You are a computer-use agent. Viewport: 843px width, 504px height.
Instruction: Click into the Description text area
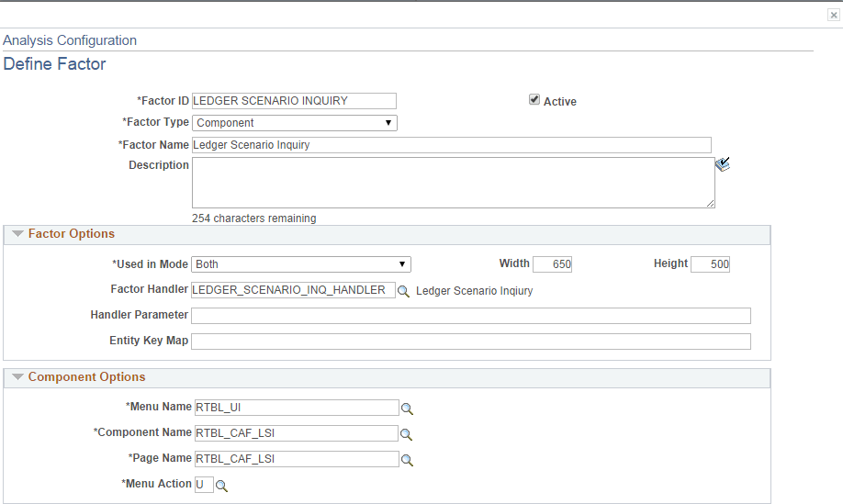pos(454,183)
